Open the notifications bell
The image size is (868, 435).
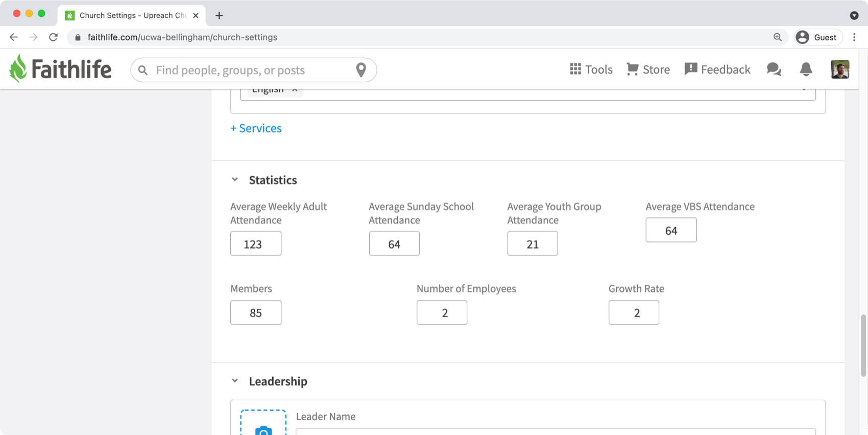coord(806,70)
